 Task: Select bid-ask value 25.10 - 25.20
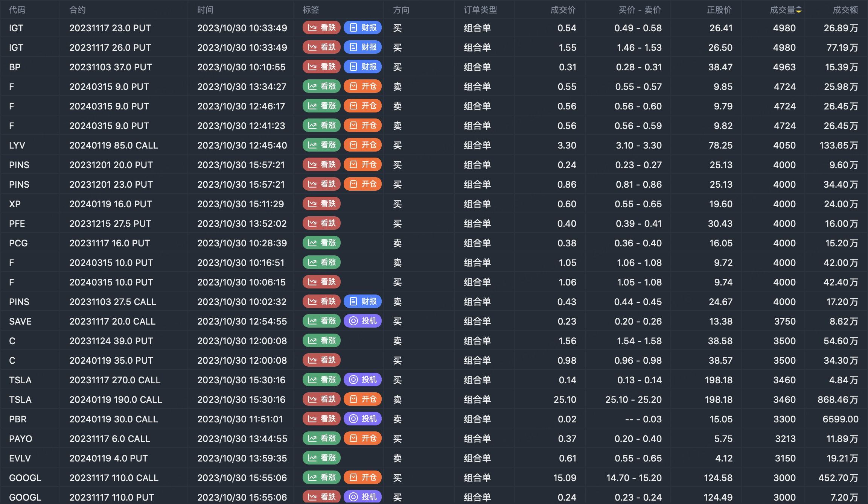(633, 399)
